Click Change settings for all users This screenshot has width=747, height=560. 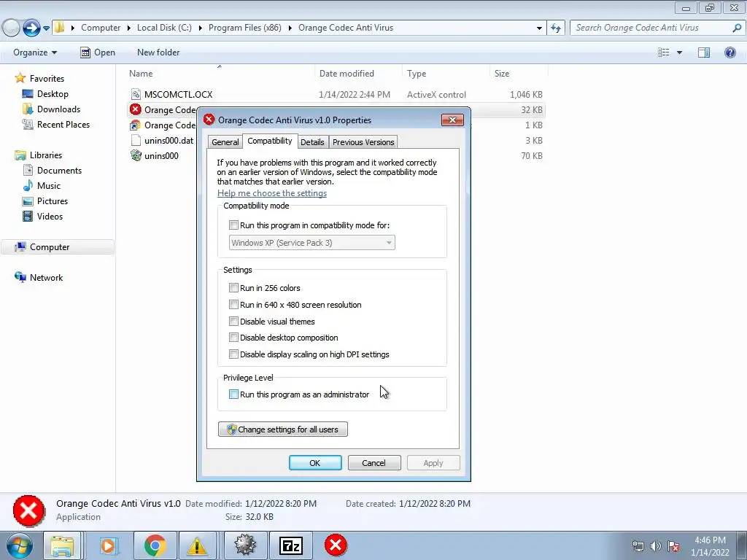tap(282, 429)
